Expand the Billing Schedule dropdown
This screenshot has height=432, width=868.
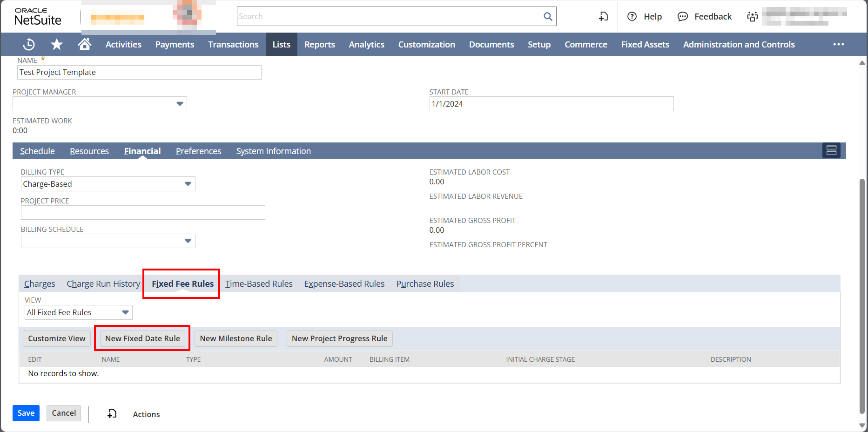[188, 241]
